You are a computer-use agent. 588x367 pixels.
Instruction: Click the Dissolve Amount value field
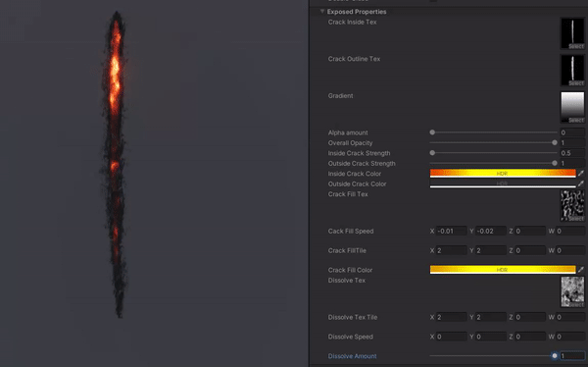572,356
